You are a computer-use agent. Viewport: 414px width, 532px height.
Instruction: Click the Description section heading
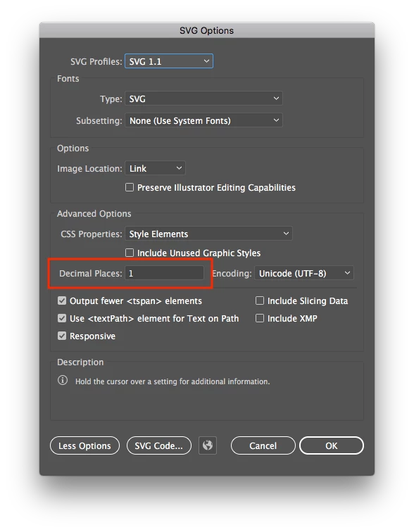[x=80, y=362]
